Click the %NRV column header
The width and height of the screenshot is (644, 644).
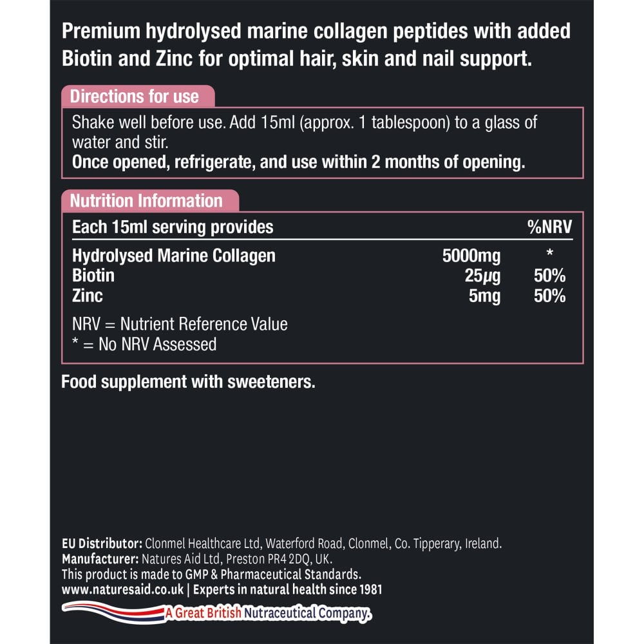[549, 227]
